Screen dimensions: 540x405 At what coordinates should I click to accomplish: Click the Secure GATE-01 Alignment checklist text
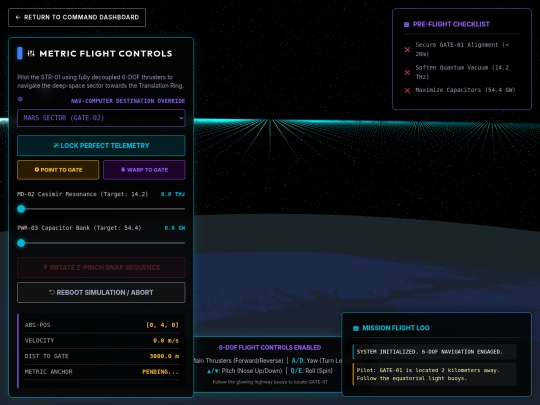click(x=462, y=49)
